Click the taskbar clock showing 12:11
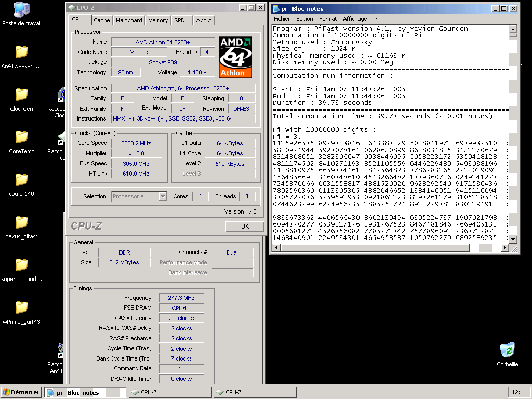Viewport: 532px width, 399px height. tap(519, 392)
